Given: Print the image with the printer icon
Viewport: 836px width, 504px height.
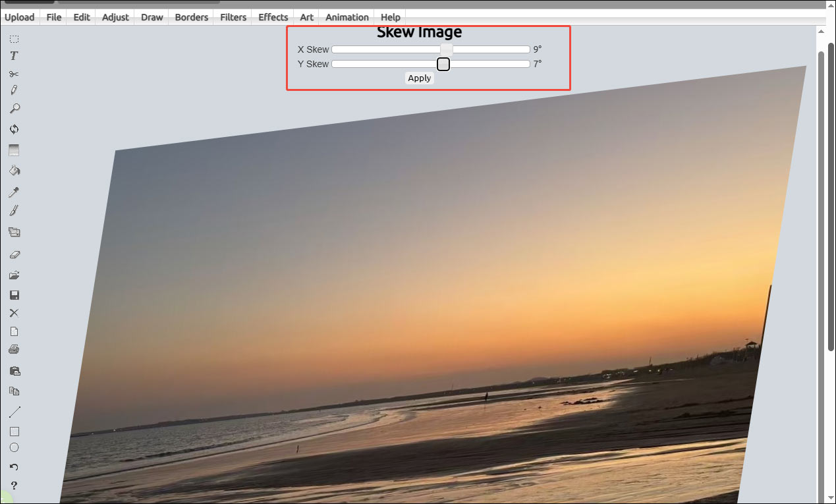Looking at the screenshot, I should (x=14, y=349).
